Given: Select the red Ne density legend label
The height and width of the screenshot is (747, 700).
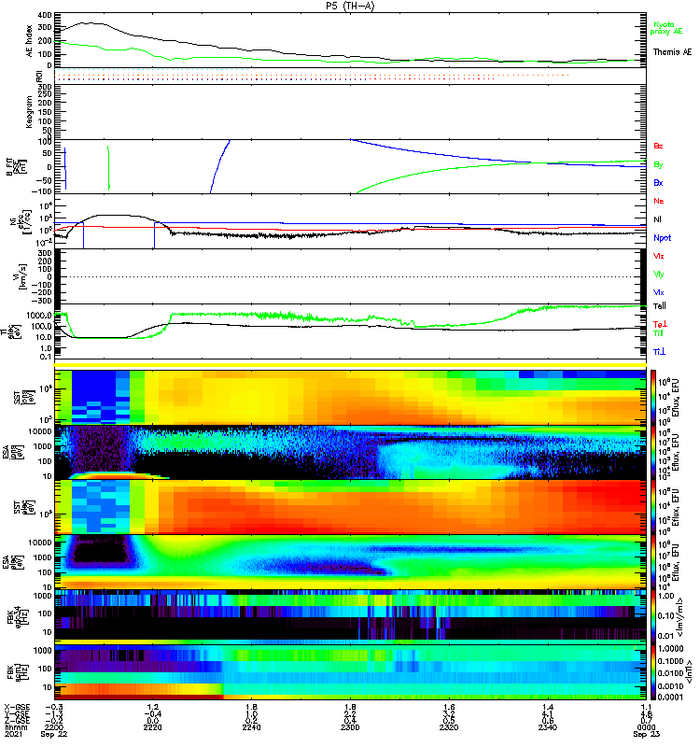Looking at the screenshot, I should 659,201.
